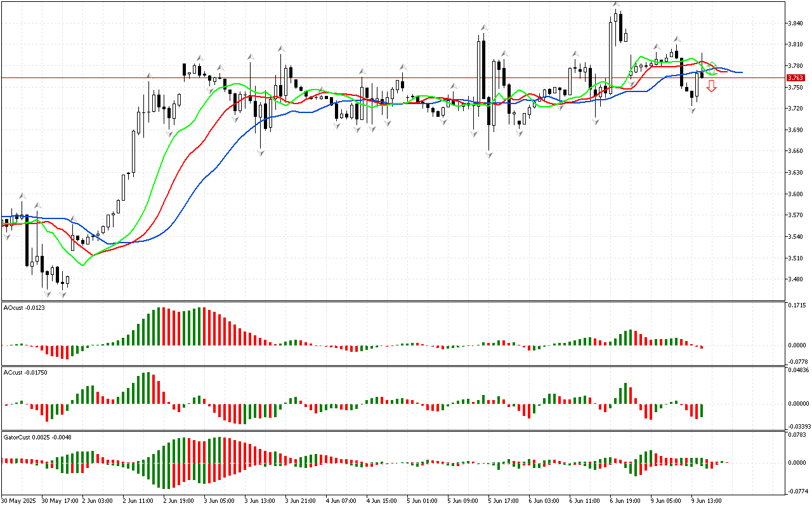Screen dimensions: 812x508
Task: Click the red 3.763 price tag on the axis
Action: click(795, 78)
